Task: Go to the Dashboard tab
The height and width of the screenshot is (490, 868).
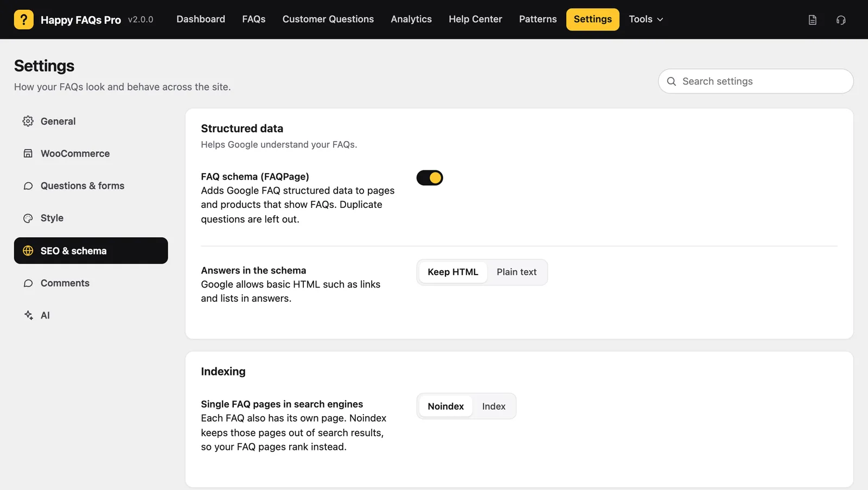Action: [x=201, y=20]
